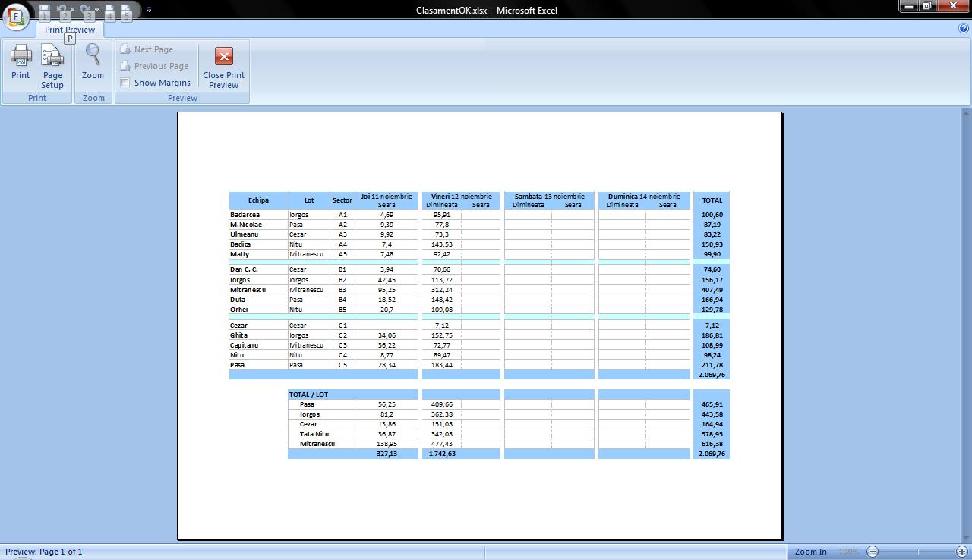Expand the Undo history dropdown arrow
This screenshot has width=972, height=560.
73,11
